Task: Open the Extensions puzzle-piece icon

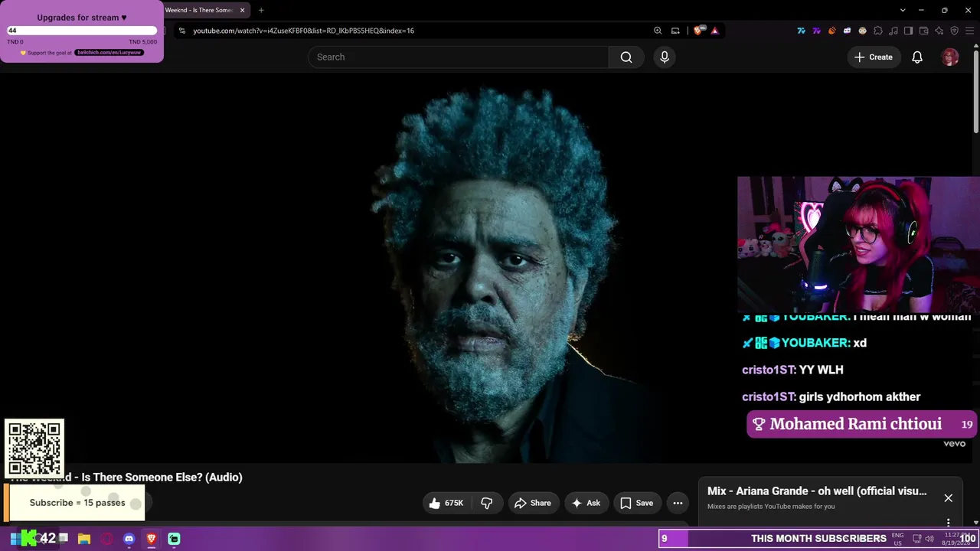Action: click(877, 31)
